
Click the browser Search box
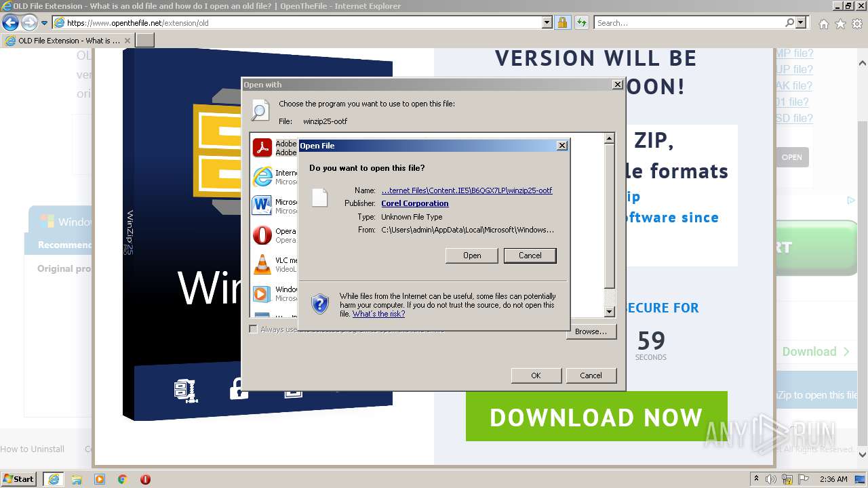(689, 22)
